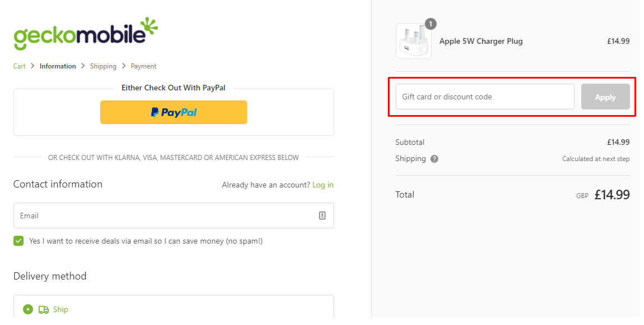Click the Apple 5W Charger Plug thumbnail

[413, 40]
